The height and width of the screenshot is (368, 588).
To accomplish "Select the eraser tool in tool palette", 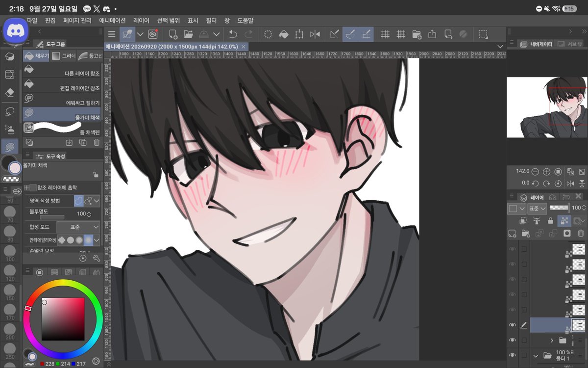I will pos(9,93).
